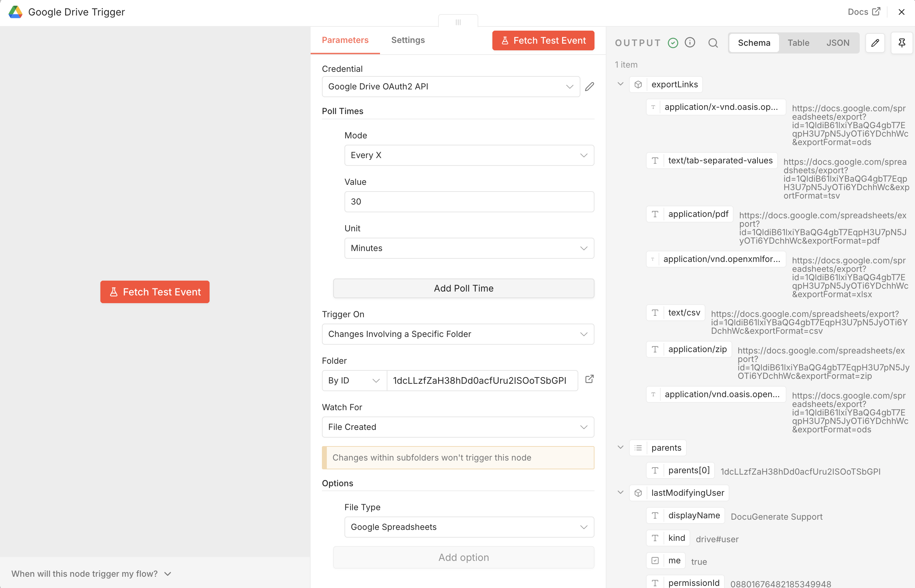The width and height of the screenshot is (915, 588).
Task: Collapse the lastModifyingUser group
Action: click(620, 492)
